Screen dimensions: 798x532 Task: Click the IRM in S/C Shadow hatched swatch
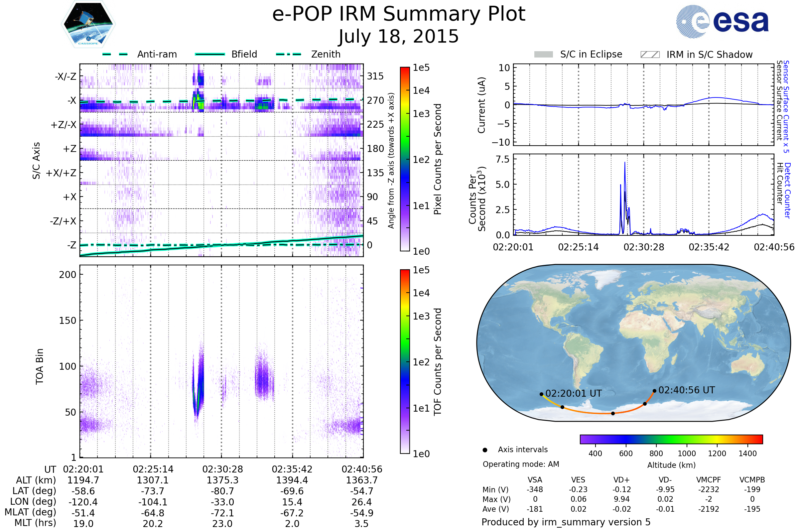click(x=650, y=55)
